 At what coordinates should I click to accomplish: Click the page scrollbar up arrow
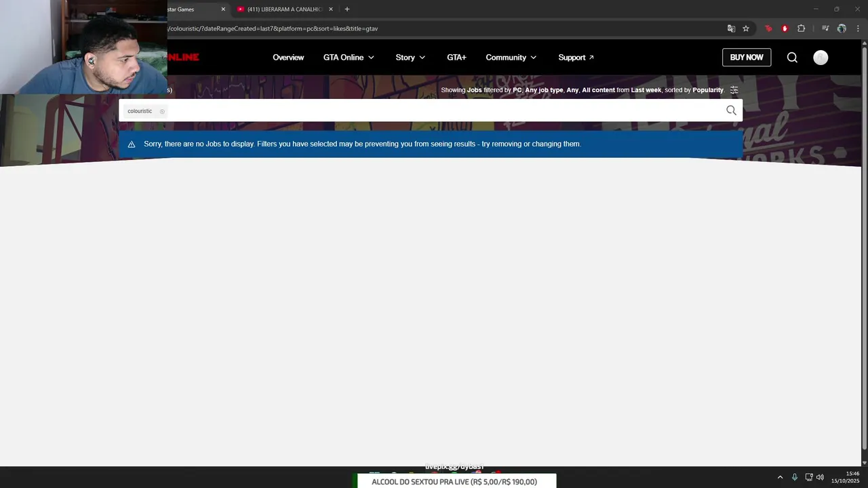[x=864, y=42]
